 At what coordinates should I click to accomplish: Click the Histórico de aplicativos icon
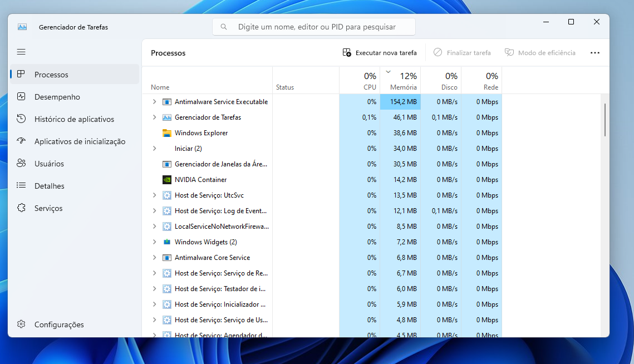point(21,119)
